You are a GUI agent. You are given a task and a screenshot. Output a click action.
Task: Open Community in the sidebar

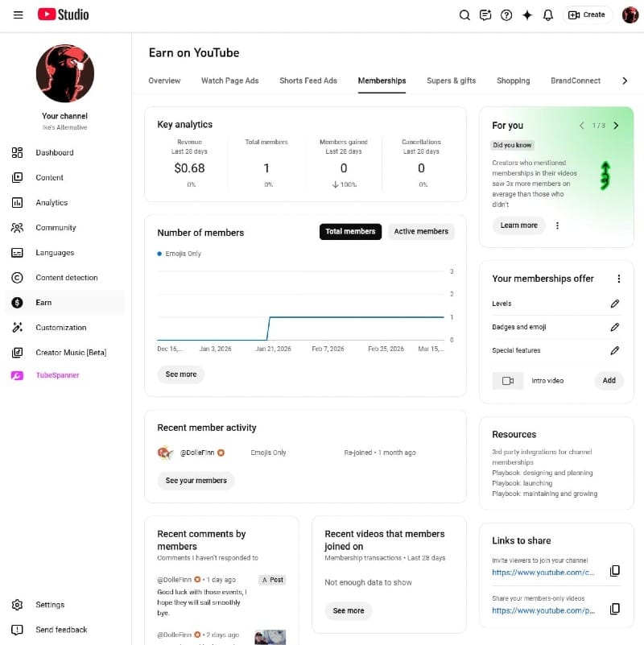65,227
